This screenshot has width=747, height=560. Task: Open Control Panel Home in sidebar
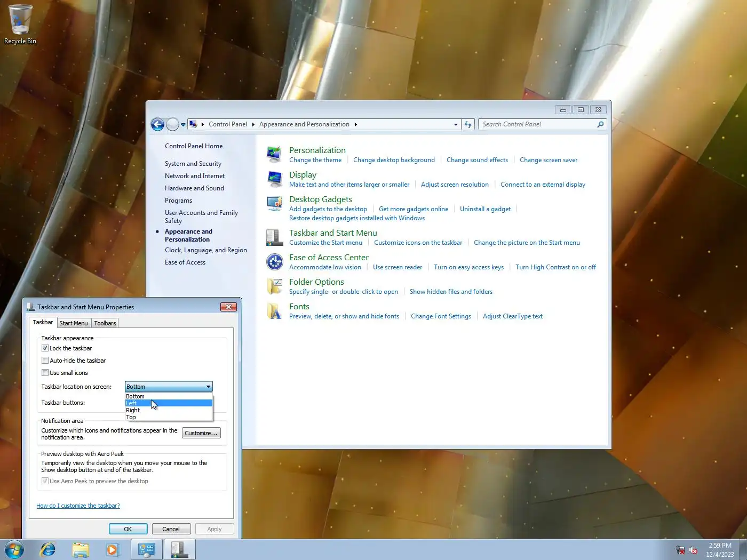tap(194, 146)
